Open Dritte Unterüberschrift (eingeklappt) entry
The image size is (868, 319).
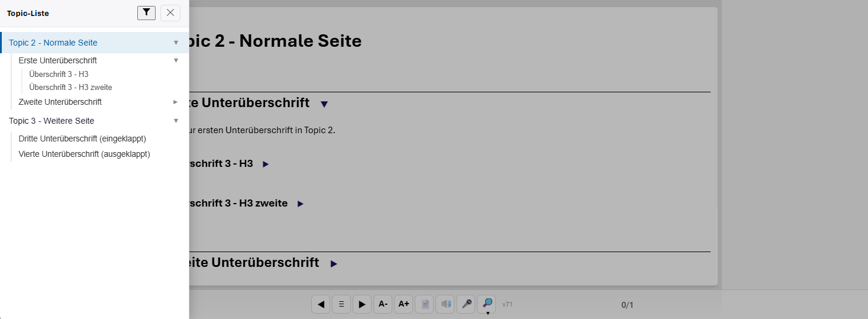point(82,138)
